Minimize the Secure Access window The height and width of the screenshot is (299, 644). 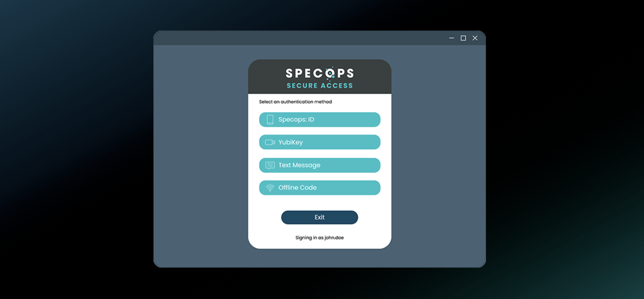pos(451,38)
